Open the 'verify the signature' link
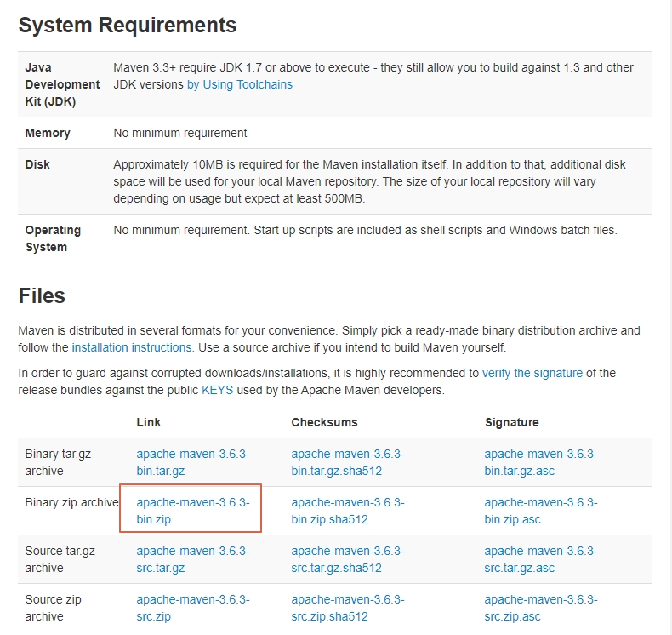 532,373
